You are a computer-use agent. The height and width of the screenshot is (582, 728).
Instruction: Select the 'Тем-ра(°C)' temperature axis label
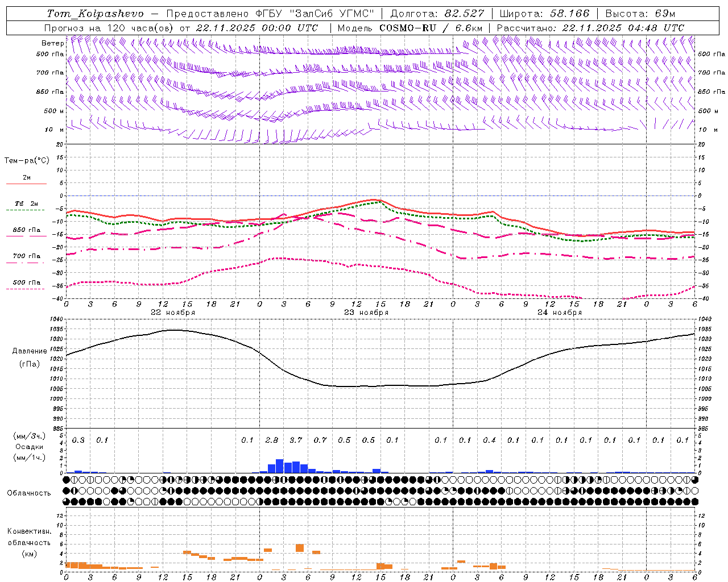coord(27,160)
